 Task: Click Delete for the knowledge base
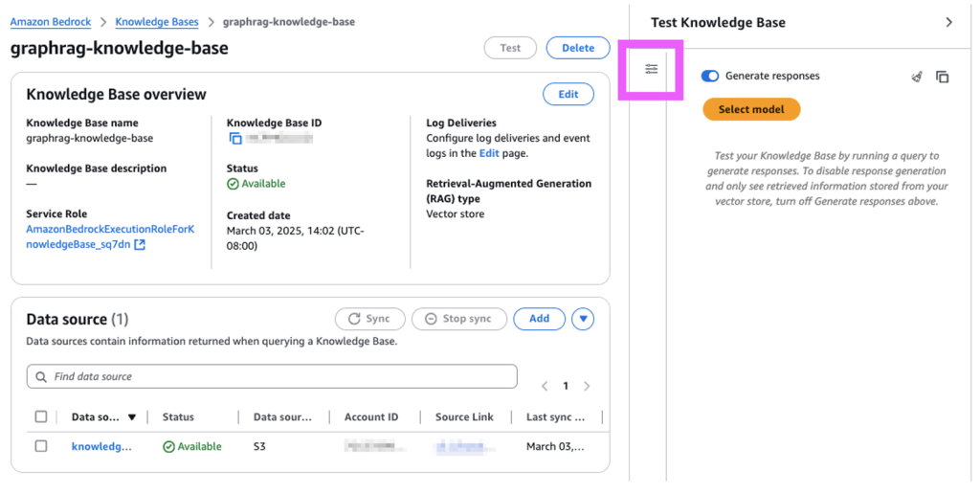click(x=577, y=48)
